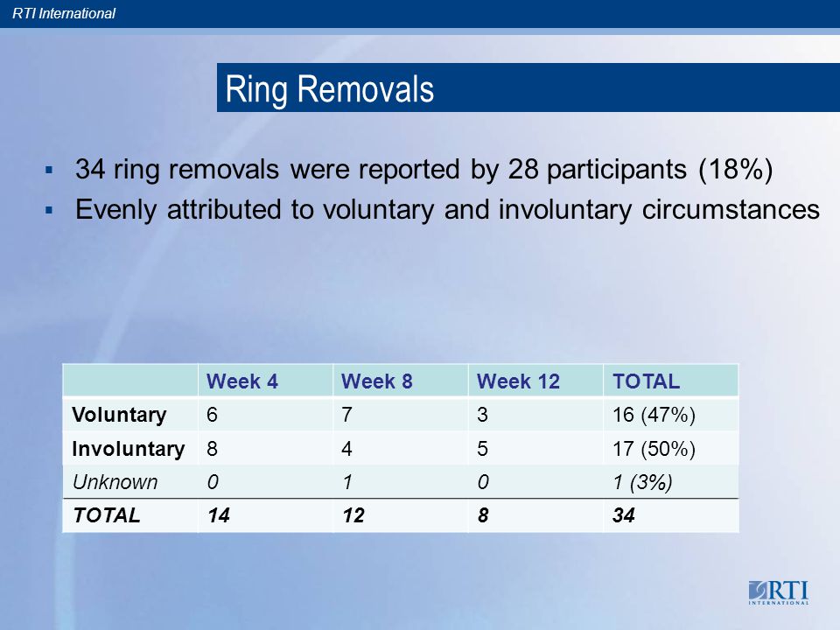The image size is (840, 630).
Task: Click the RTI International header text
Action: pos(64,13)
